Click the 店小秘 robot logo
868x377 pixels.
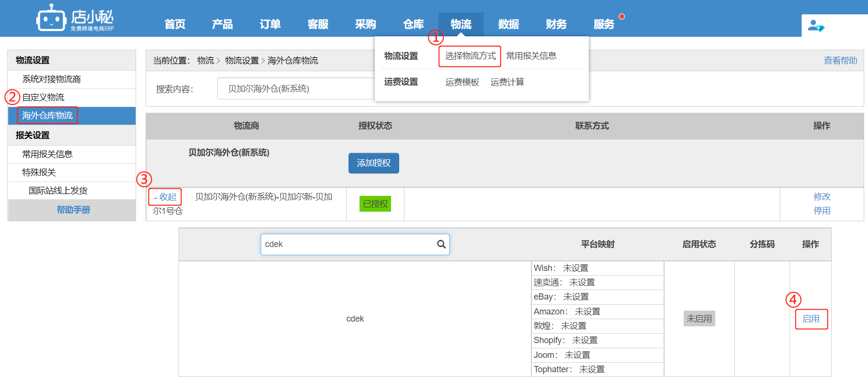(x=75, y=18)
